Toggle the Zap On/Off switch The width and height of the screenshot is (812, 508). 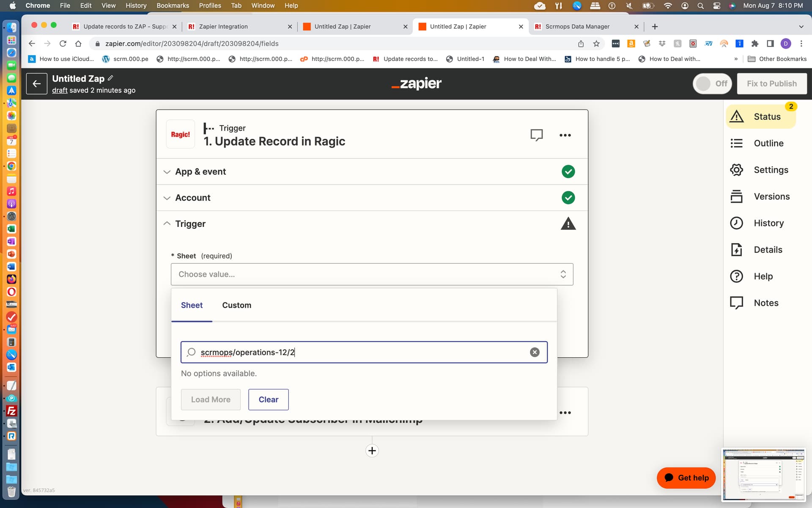click(713, 84)
